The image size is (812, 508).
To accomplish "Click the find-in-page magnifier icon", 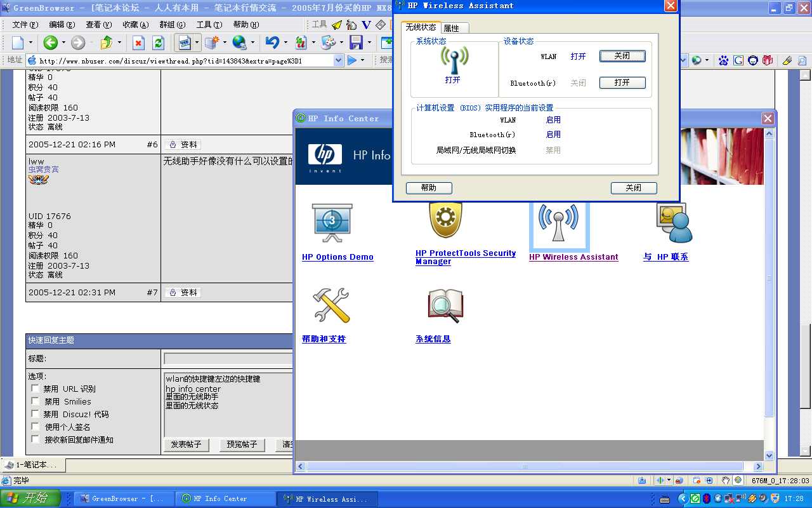I will pyautogui.click(x=802, y=60).
